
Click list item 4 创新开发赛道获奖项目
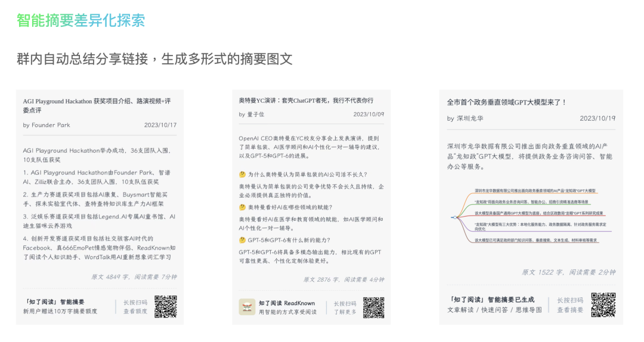[x=99, y=248]
